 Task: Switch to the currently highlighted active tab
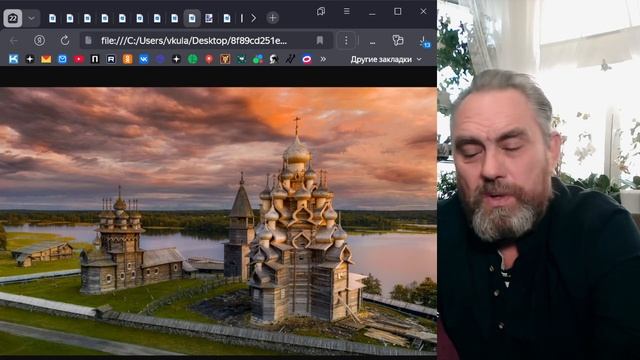click(x=192, y=18)
